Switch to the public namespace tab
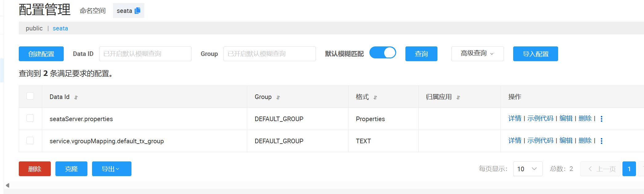This screenshot has width=644, height=194. click(x=34, y=28)
